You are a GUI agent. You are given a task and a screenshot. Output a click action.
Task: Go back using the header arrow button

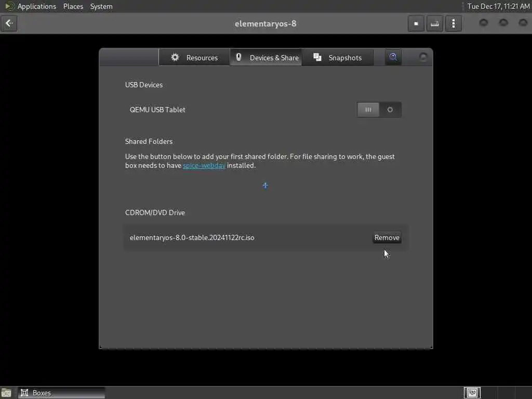pyautogui.click(x=9, y=23)
